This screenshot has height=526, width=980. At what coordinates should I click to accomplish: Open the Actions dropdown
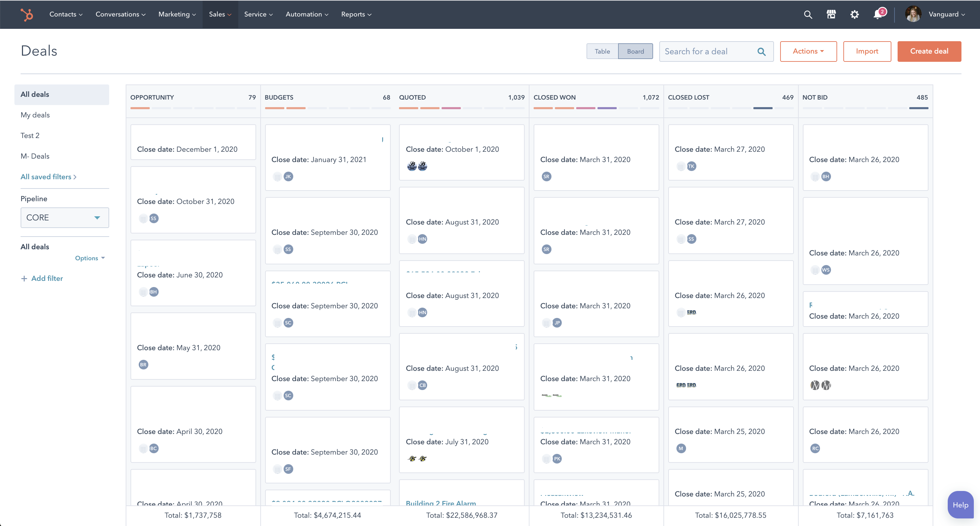click(808, 52)
